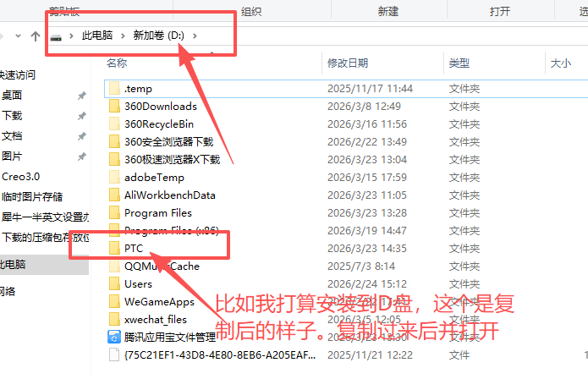Select the .temp folder icon
The image size is (588, 379).
coord(114,89)
